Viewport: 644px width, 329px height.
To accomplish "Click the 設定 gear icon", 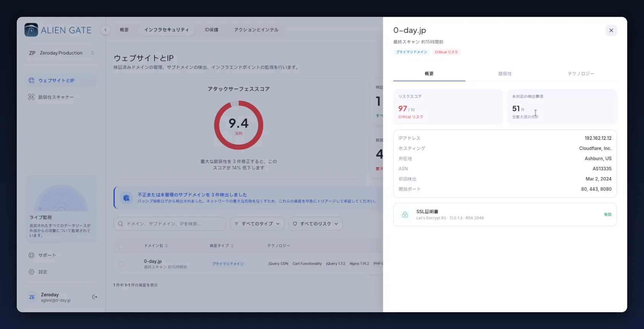I will pos(31,272).
